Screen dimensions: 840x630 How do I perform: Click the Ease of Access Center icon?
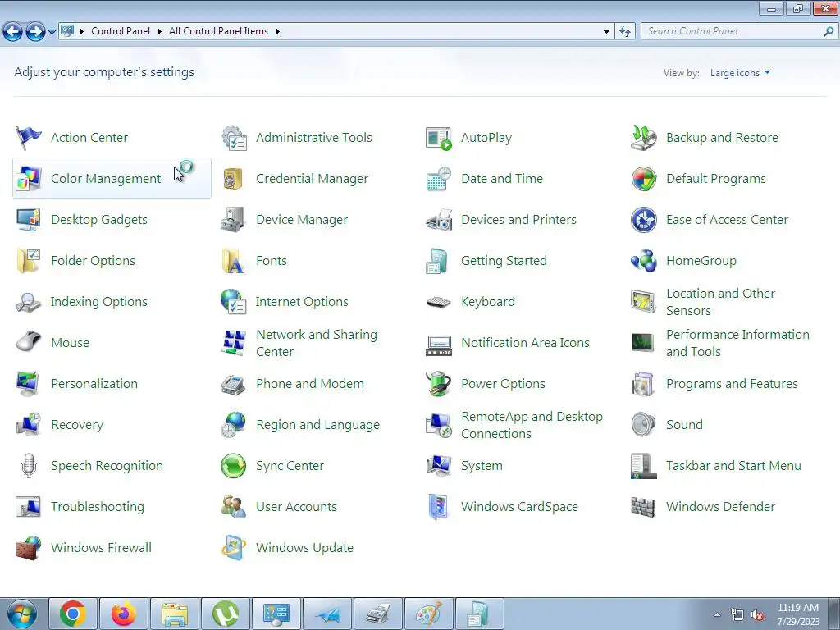coord(643,220)
